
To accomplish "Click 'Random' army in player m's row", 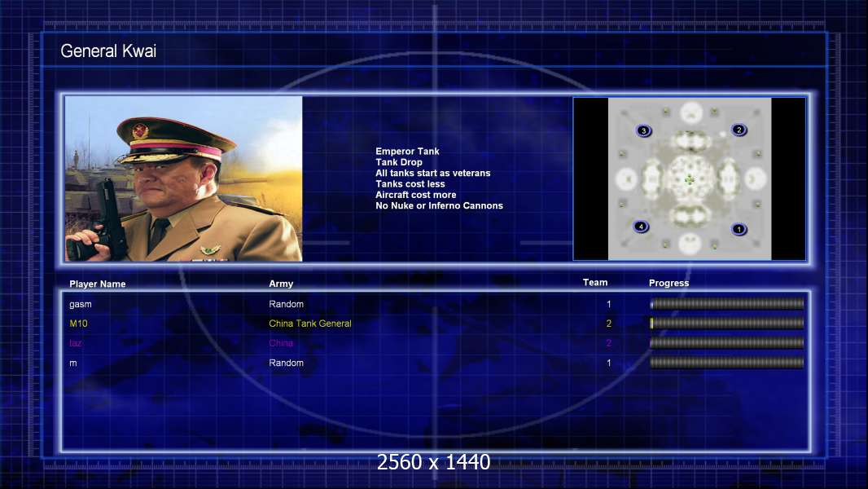I will click(286, 363).
